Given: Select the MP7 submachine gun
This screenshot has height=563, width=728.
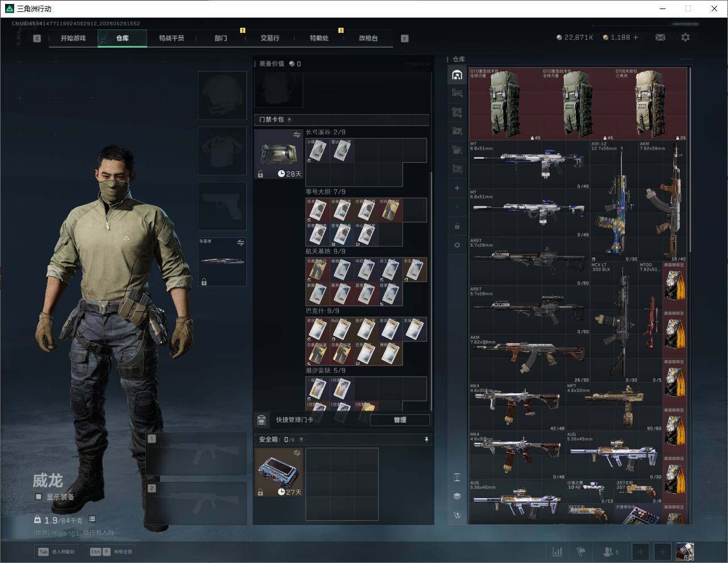Looking at the screenshot, I should pyautogui.click(x=614, y=407).
